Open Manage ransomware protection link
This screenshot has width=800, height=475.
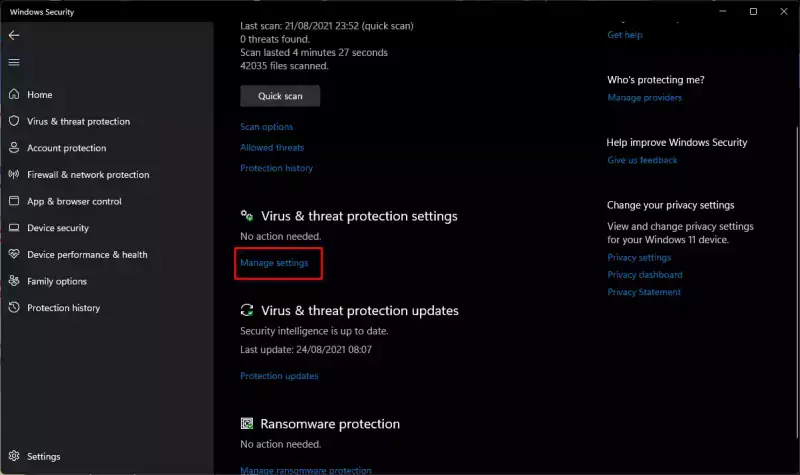point(306,470)
